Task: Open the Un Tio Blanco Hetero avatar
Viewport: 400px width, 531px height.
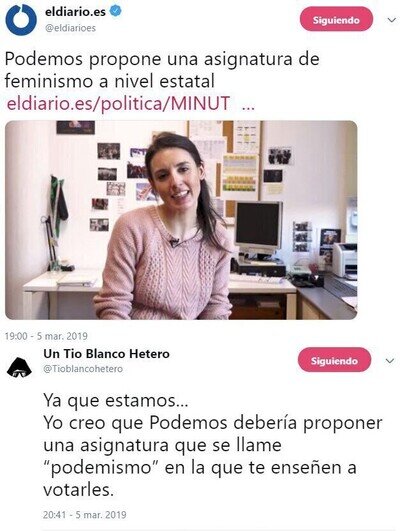Action: 19,367
